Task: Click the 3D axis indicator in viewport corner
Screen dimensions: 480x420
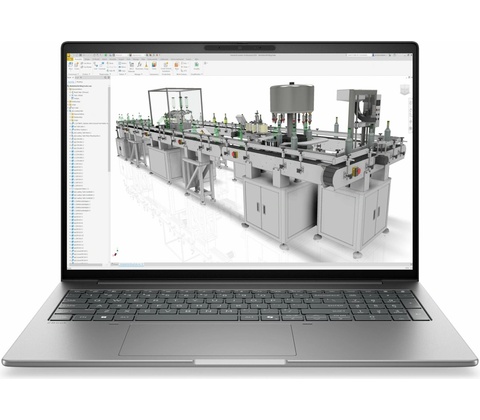Action: [x=116, y=252]
